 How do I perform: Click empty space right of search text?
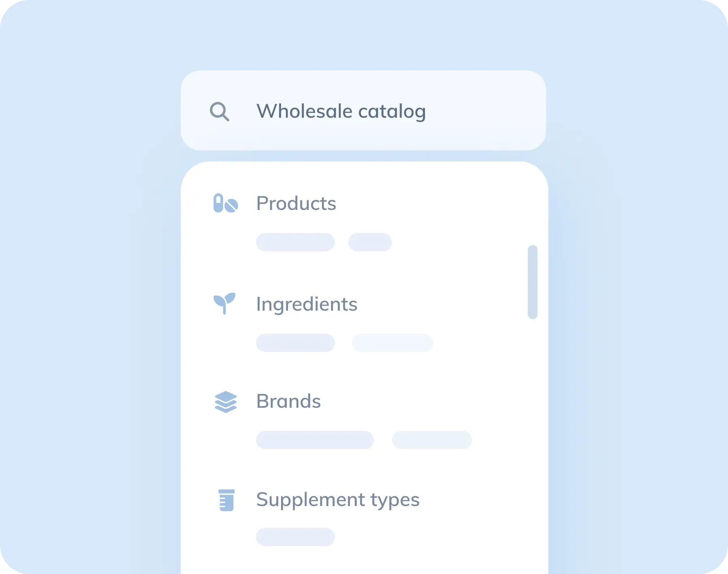coord(485,111)
